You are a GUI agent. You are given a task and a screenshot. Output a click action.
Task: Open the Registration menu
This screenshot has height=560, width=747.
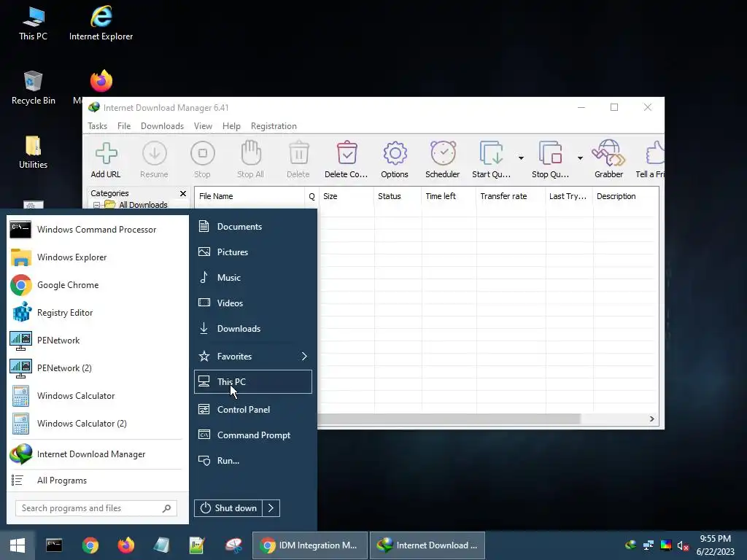[274, 126]
